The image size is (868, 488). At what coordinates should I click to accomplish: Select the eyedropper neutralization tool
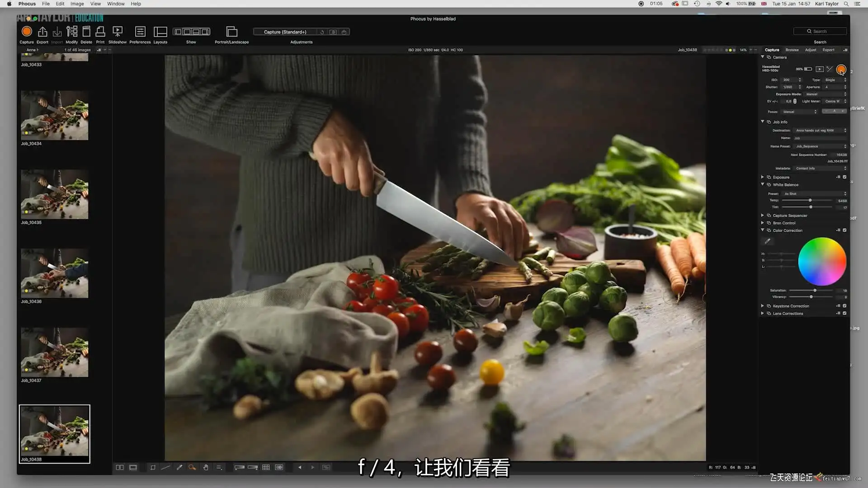coord(179,468)
